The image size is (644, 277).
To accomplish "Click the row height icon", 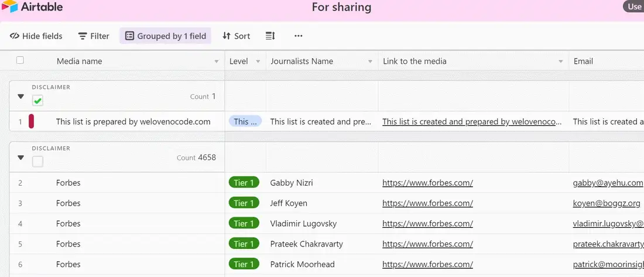I will pyautogui.click(x=270, y=36).
